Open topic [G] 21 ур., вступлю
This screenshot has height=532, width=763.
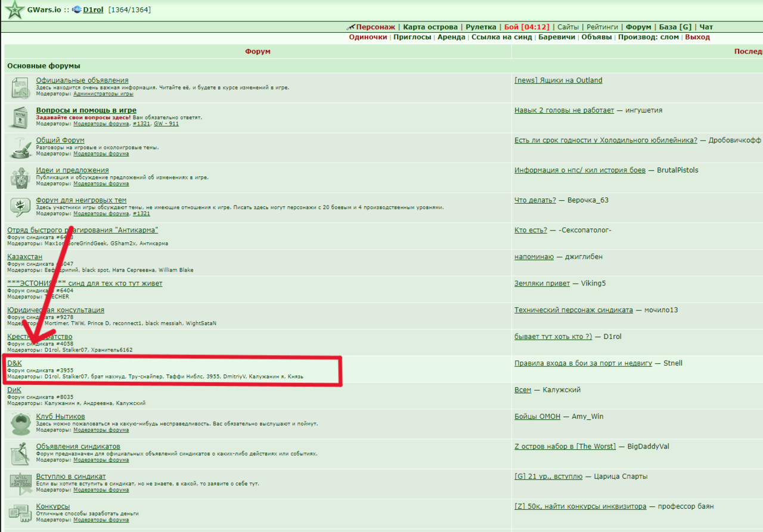point(548,476)
